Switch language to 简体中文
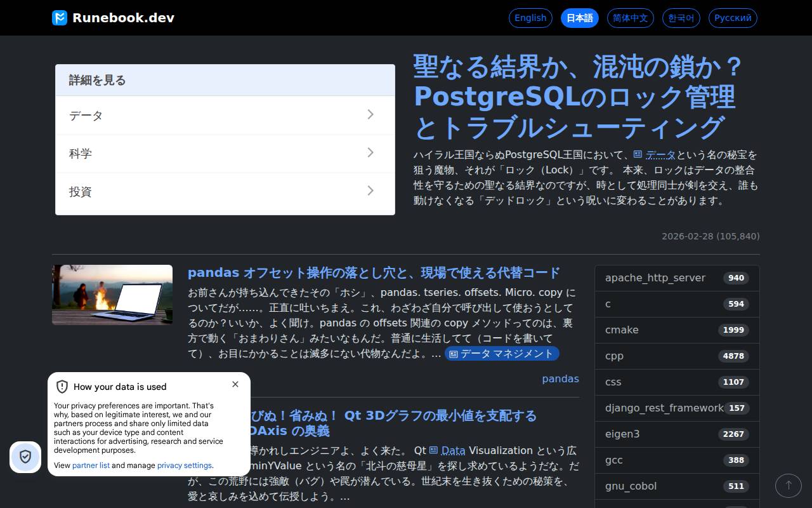Screen dimensions: 812x508 click(x=631, y=18)
